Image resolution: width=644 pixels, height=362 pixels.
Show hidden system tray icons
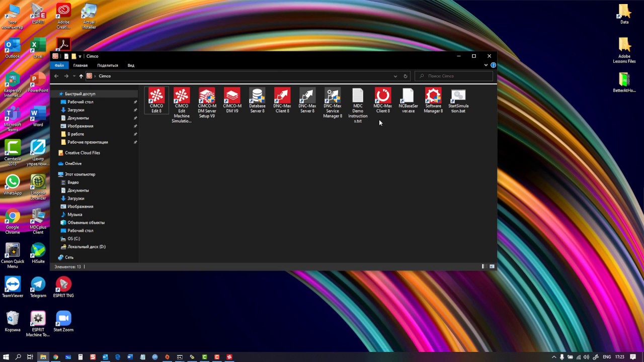(554, 357)
